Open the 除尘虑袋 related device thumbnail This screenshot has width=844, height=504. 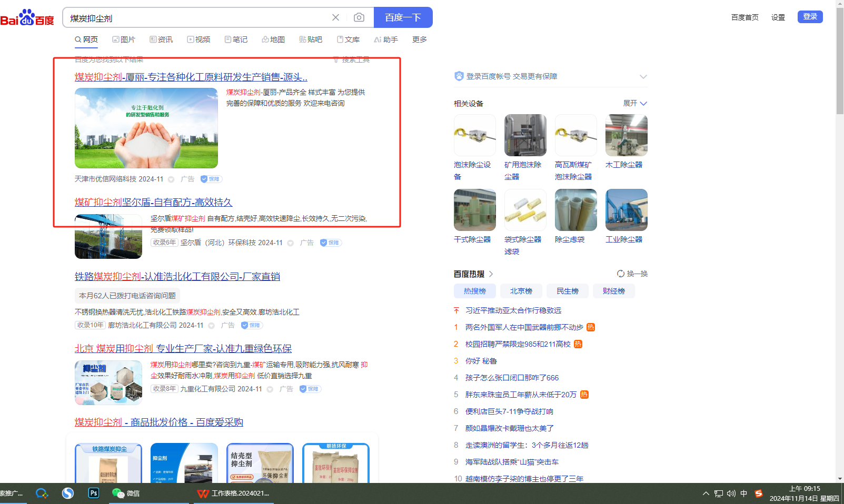pyautogui.click(x=576, y=210)
